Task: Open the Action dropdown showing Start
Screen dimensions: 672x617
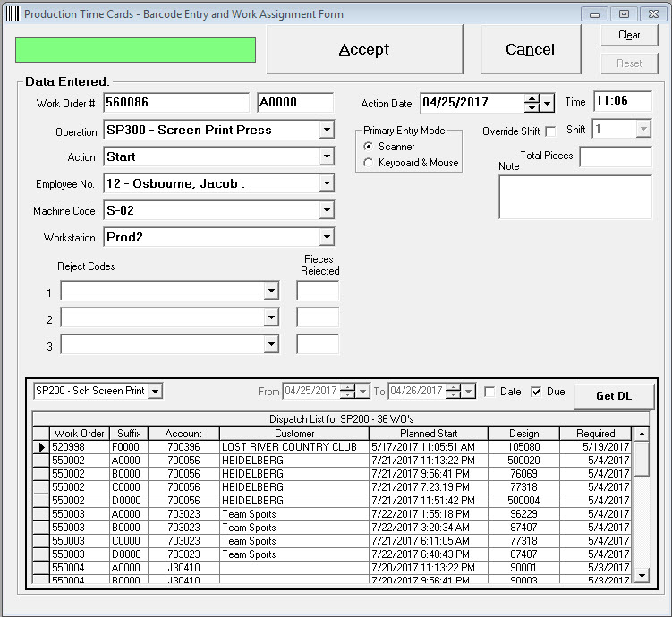Action: (327, 156)
